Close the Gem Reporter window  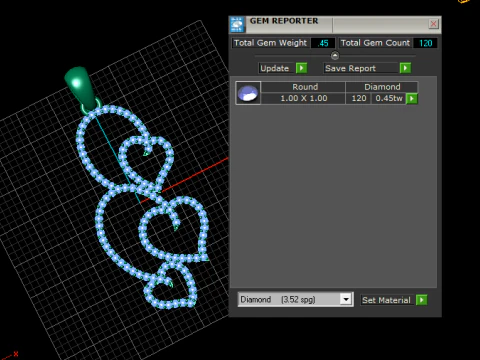(433, 24)
